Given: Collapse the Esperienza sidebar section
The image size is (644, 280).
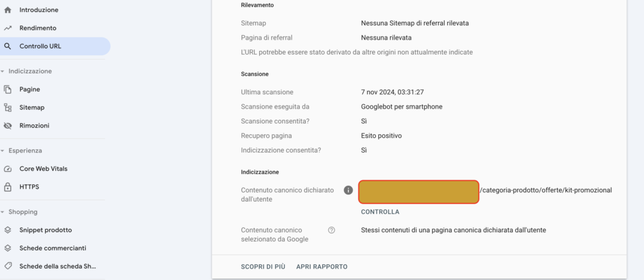Looking at the screenshot, I should click(21, 151).
